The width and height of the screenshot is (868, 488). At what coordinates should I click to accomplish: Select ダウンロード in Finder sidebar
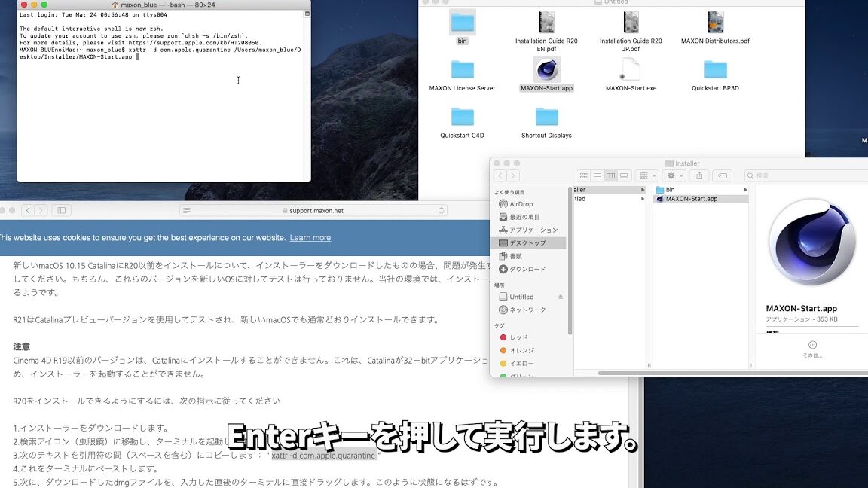522,269
